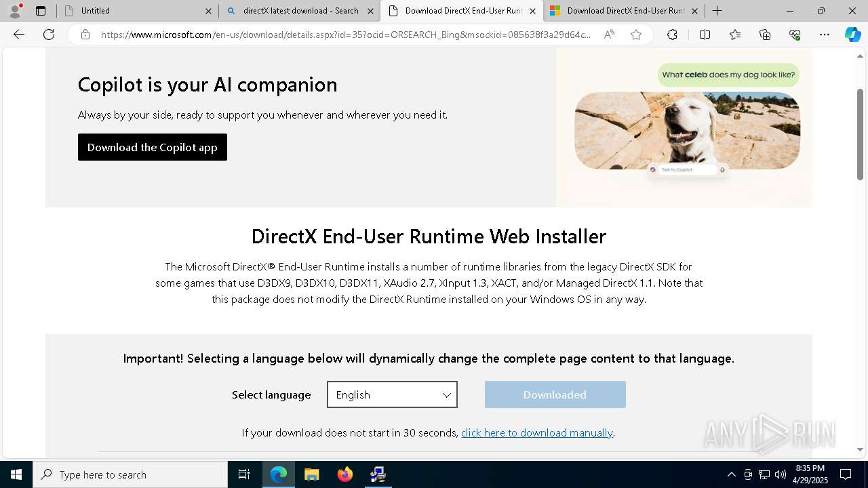The height and width of the screenshot is (488, 868).
Task: Toggle Split screen icon
Action: click(x=705, y=35)
